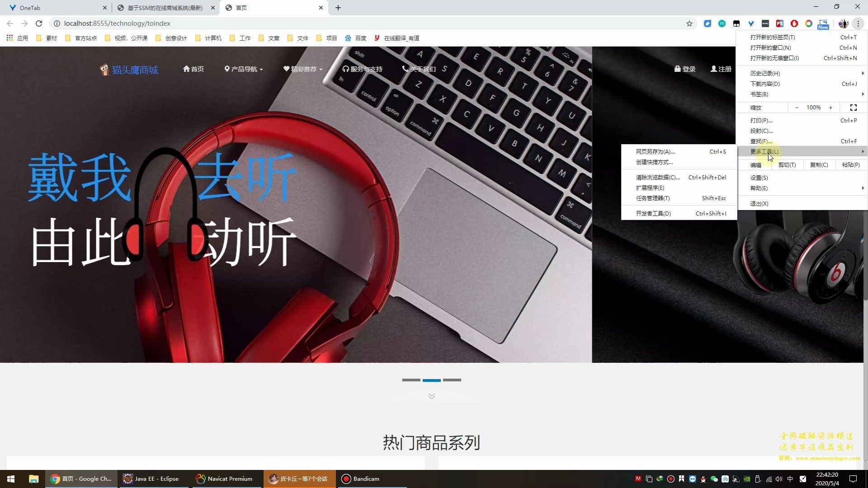
Task: Toggle the bookmark star icon
Action: 690,23
